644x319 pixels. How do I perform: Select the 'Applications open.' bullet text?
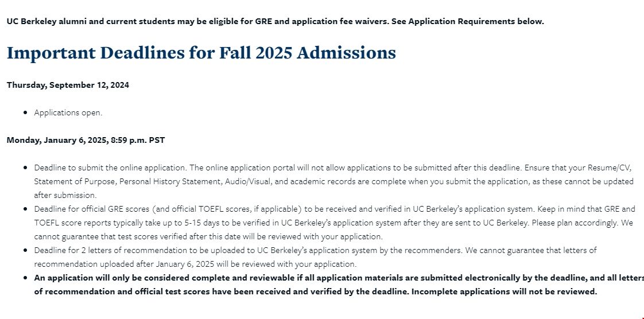point(68,112)
